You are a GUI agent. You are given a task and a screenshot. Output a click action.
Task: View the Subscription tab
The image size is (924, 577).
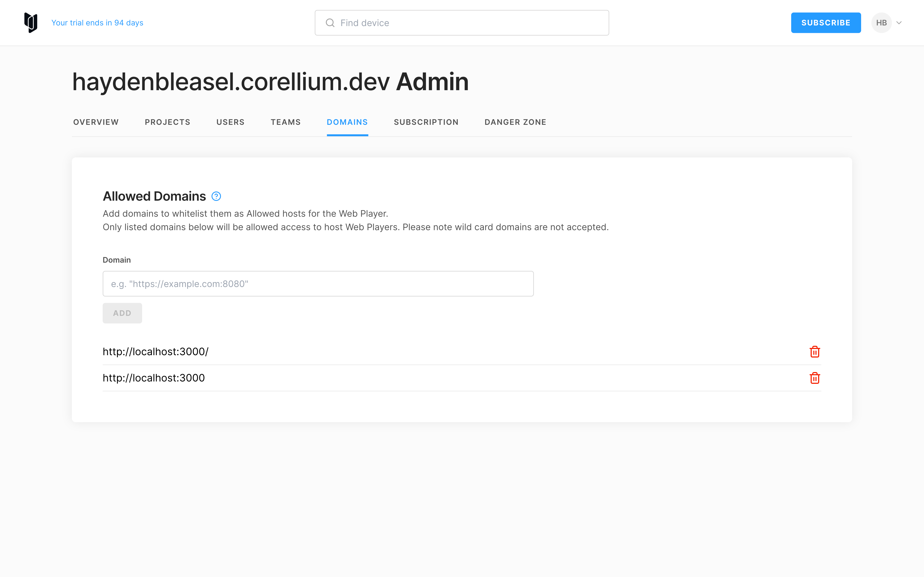(426, 122)
